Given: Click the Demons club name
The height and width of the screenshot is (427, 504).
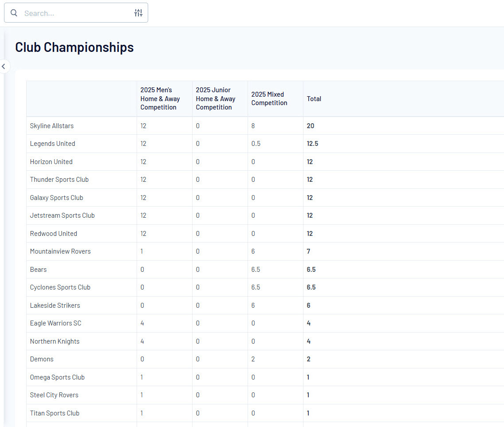Looking at the screenshot, I should 42,359.
